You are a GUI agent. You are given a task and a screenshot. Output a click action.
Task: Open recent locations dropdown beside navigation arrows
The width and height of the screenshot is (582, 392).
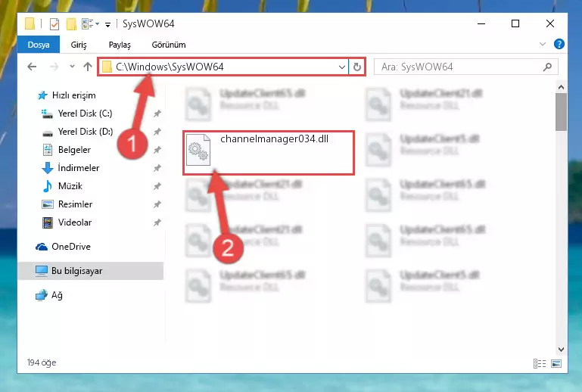(72, 67)
